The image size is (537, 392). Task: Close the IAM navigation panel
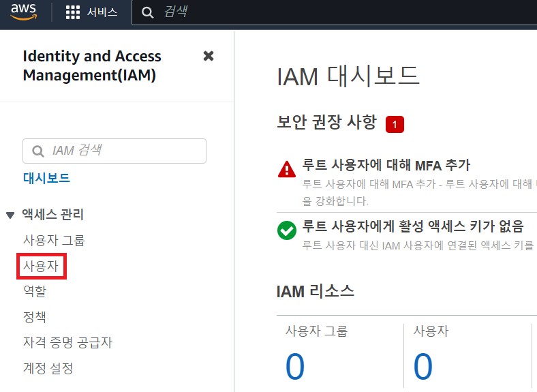209,56
